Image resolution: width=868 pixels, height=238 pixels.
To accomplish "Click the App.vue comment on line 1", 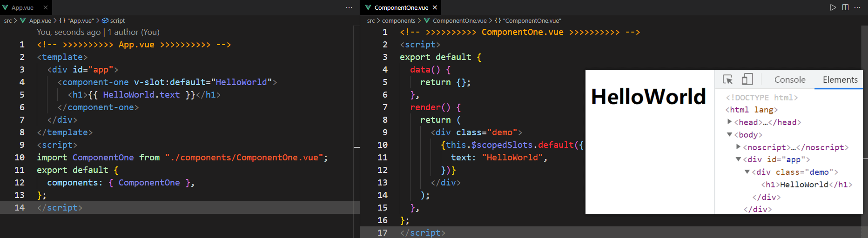I will pos(134,45).
